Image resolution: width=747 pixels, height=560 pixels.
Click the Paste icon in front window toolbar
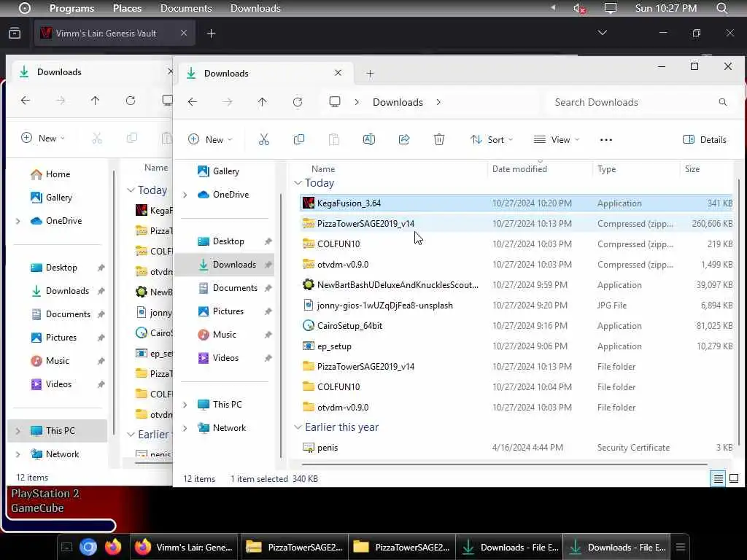pos(334,139)
